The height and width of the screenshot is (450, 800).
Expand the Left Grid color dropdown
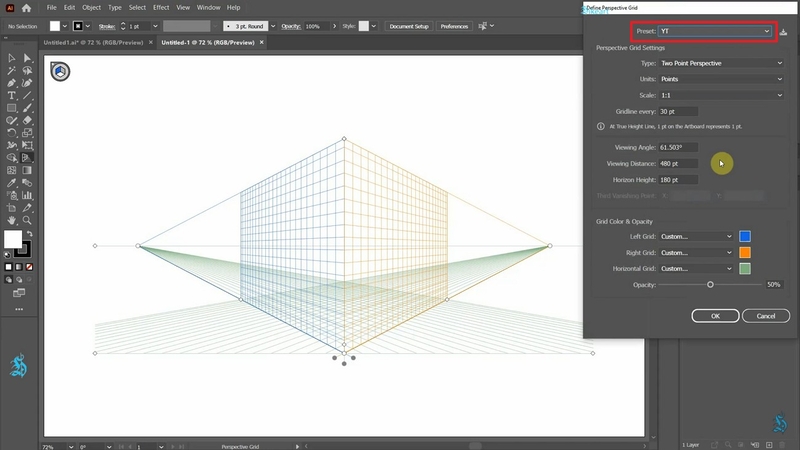click(x=695, y=237)
